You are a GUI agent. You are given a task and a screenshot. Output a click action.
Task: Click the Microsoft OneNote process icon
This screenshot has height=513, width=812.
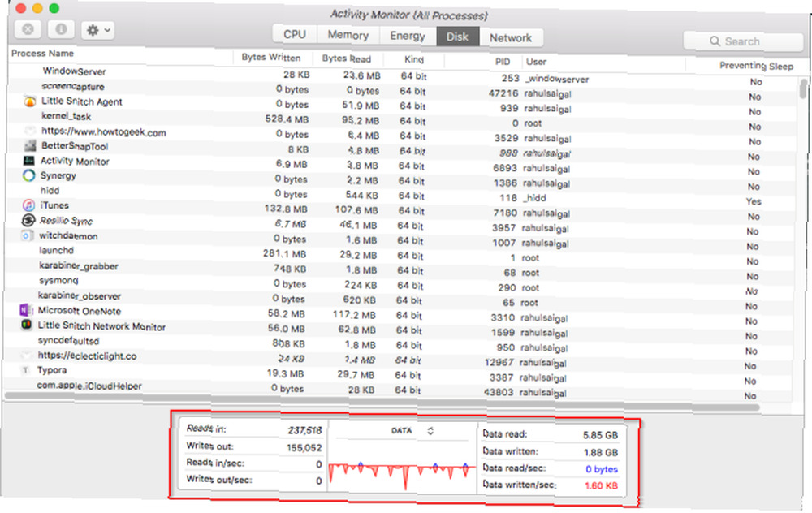[x=26, y=309]
